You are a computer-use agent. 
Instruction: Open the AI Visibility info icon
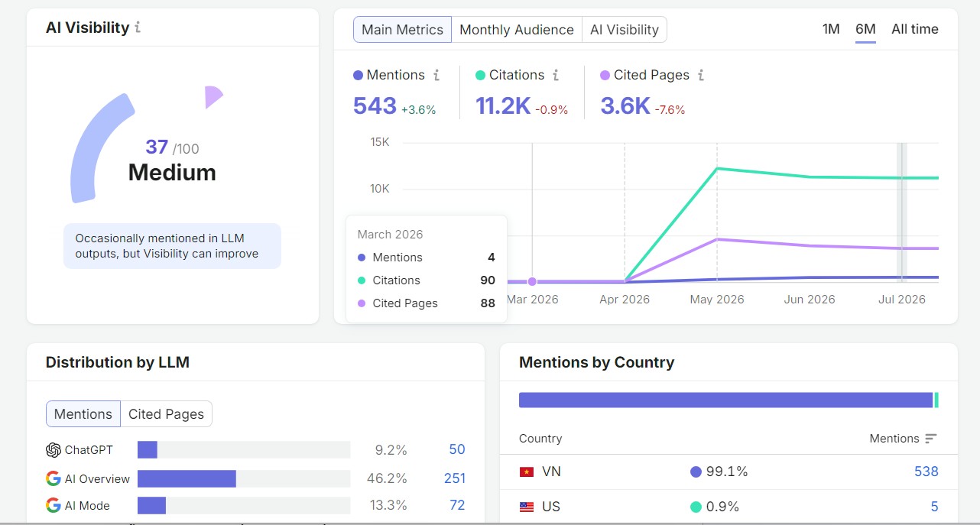pos(138,28)
